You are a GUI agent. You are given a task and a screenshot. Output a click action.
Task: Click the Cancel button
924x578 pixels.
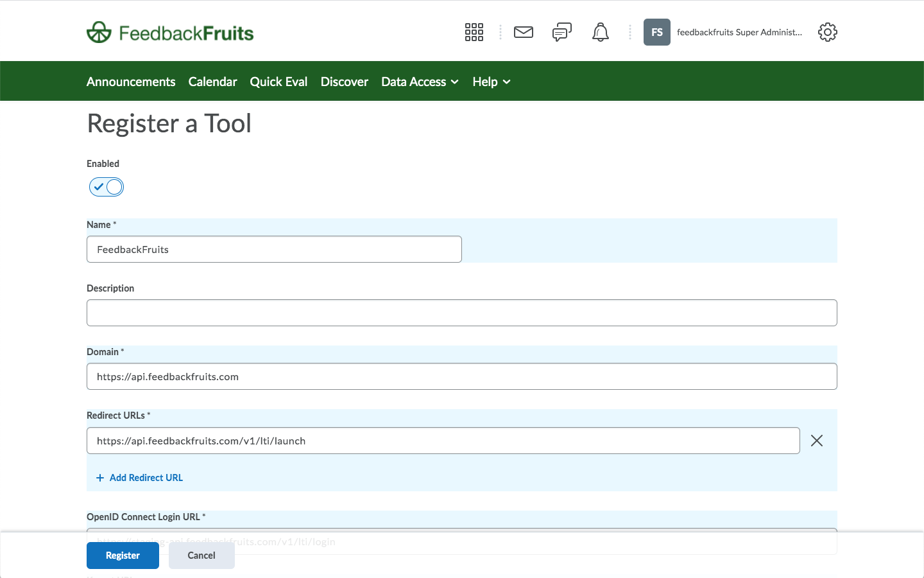click(201, 556)
